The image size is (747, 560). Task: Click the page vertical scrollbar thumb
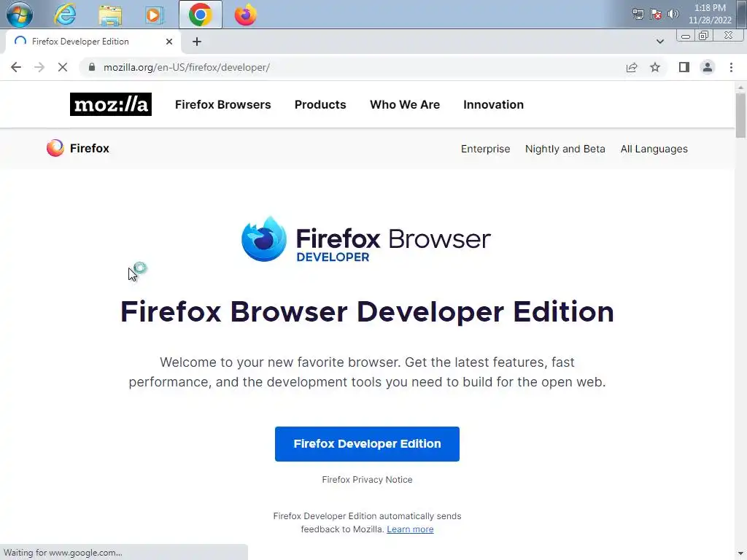pyautogui.click(x=740, y=115)
